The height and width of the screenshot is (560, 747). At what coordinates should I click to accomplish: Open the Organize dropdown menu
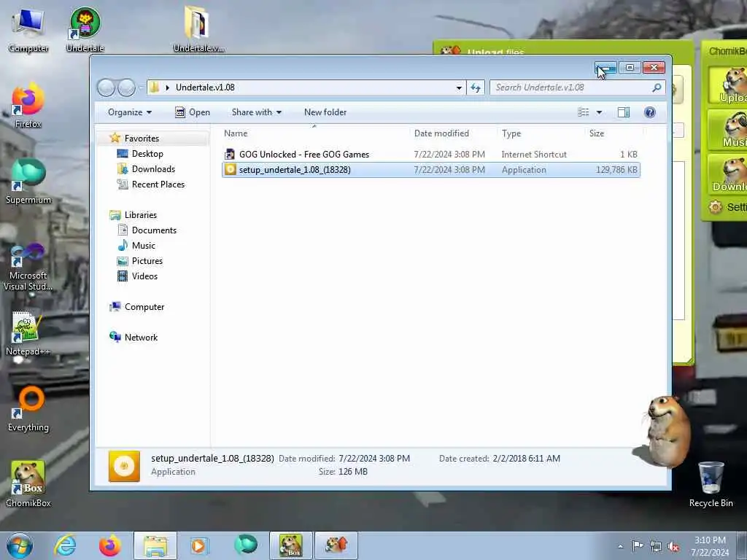pyautogui.click(x=130, y=112)
